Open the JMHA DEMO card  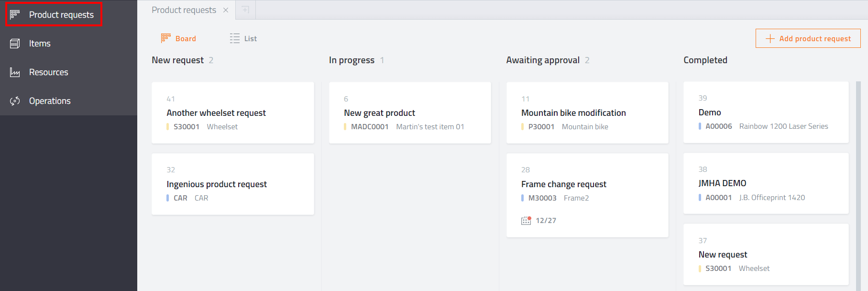click(x=722, y=183)
